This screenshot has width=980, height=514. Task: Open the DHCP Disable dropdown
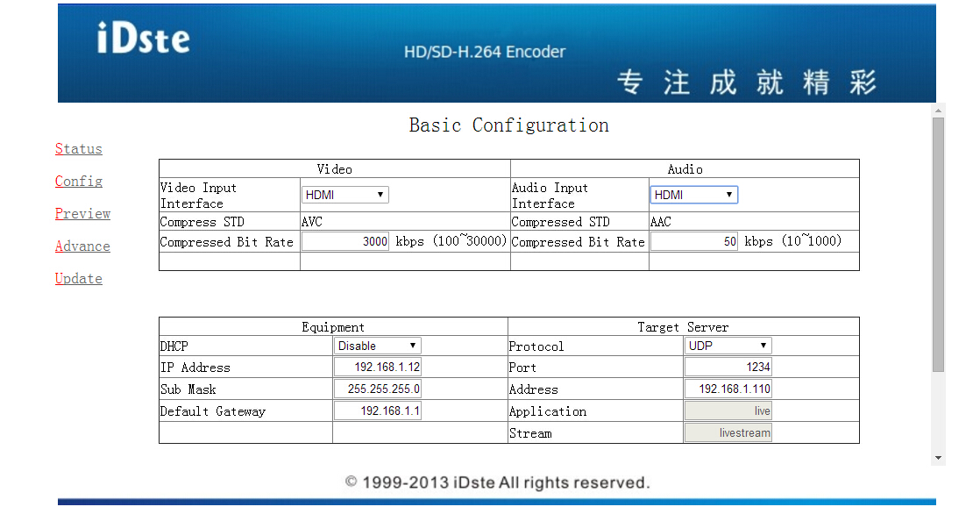click(x=377, y=346)
